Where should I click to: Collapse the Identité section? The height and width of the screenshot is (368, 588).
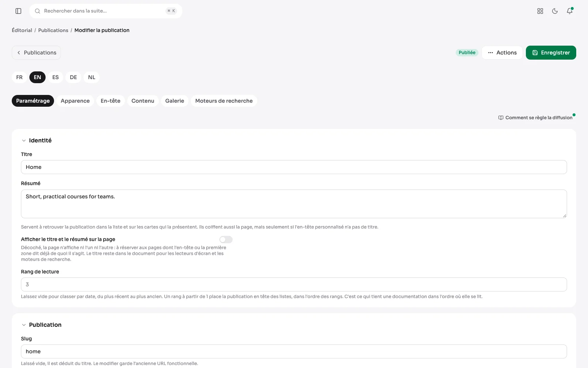click(x=24, y=141)
